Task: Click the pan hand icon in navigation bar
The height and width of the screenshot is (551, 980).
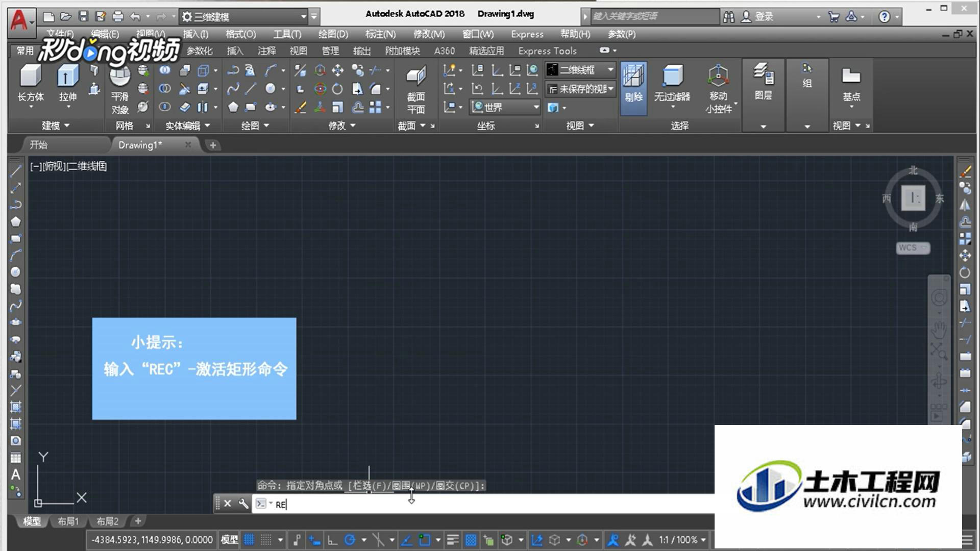Action: (x=939, y=329)
